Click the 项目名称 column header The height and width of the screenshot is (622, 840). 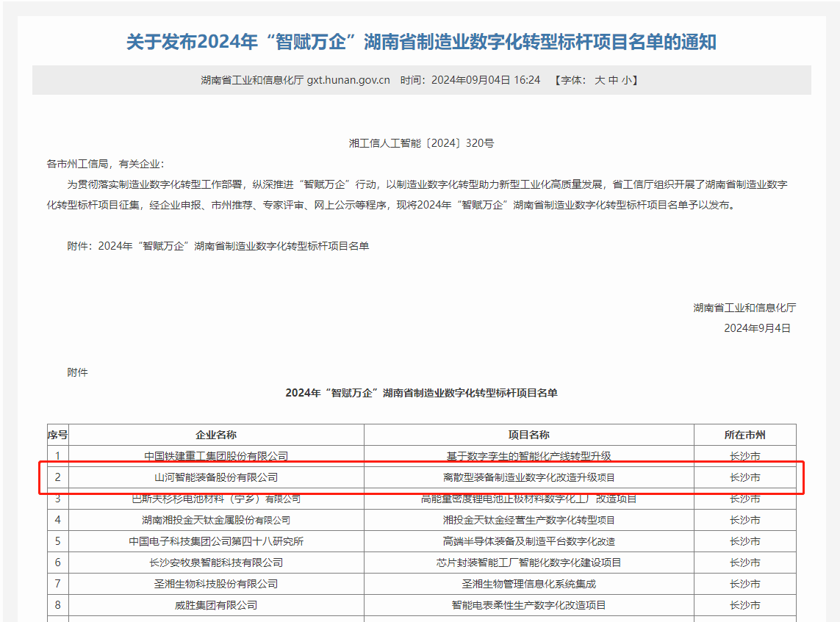coord(528,434)
